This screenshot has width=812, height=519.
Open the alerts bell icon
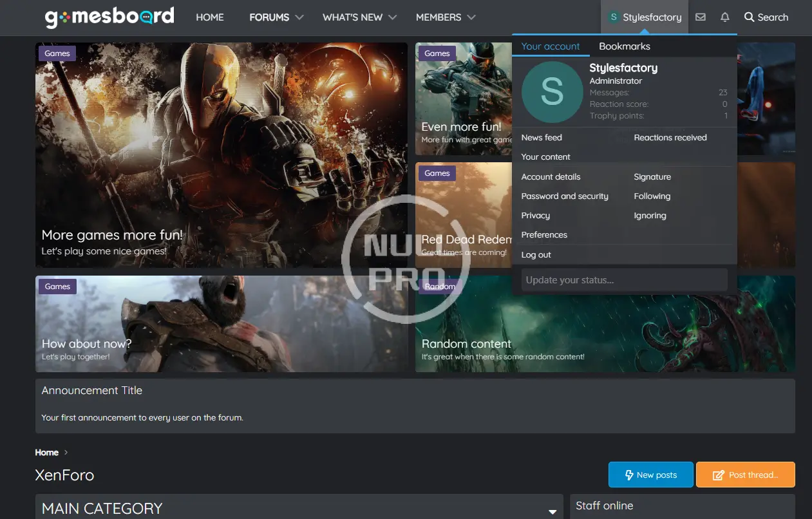(725, 17)
